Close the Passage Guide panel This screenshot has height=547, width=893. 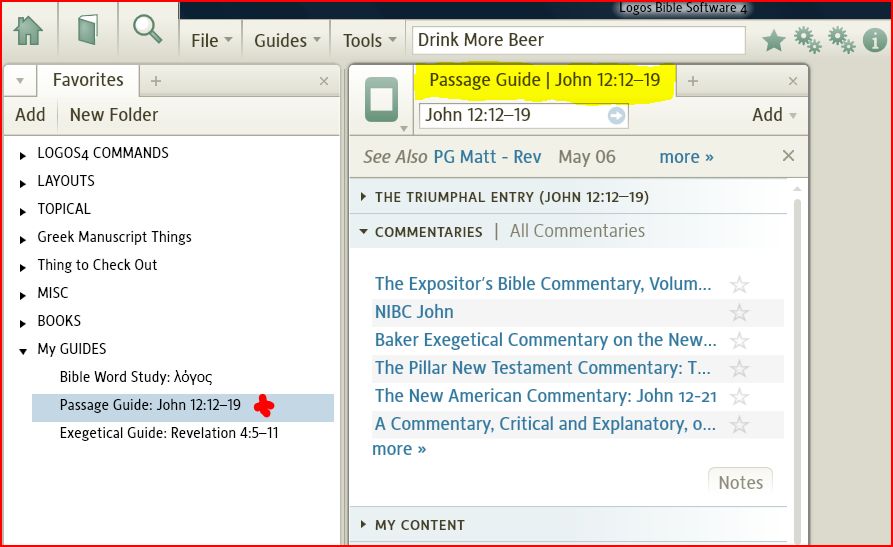(793, 81)
